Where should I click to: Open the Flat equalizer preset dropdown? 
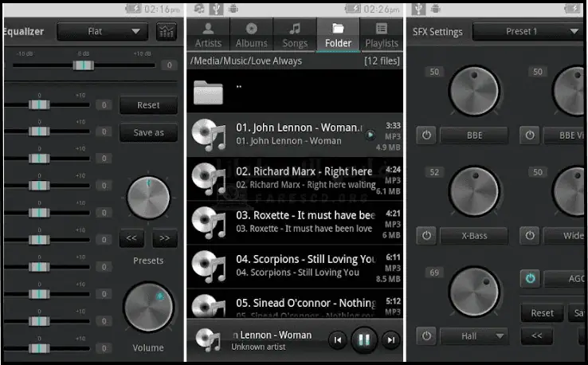[102, 32]
